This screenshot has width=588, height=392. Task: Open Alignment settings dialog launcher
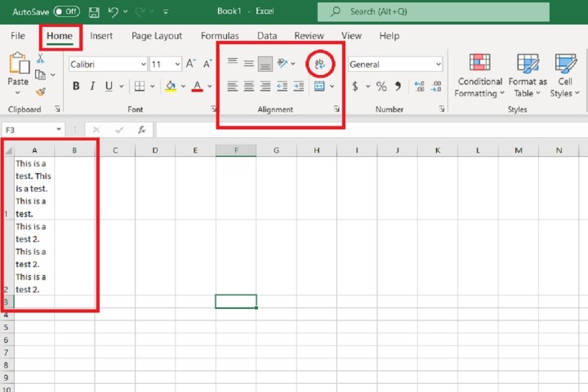click(x=336, y=109)
